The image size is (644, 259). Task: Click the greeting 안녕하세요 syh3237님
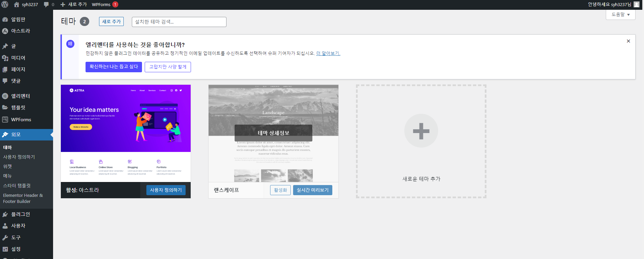pyautogui.click(x=610, y=4)
